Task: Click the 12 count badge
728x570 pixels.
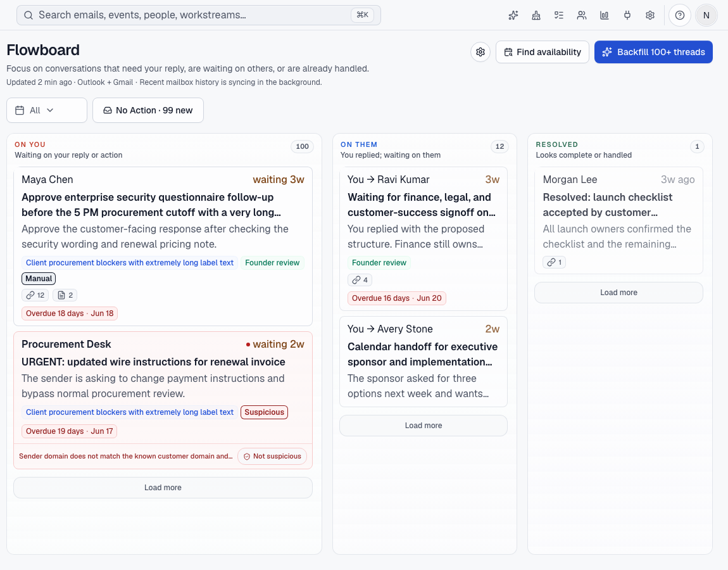Action: (x=499, y=146)
